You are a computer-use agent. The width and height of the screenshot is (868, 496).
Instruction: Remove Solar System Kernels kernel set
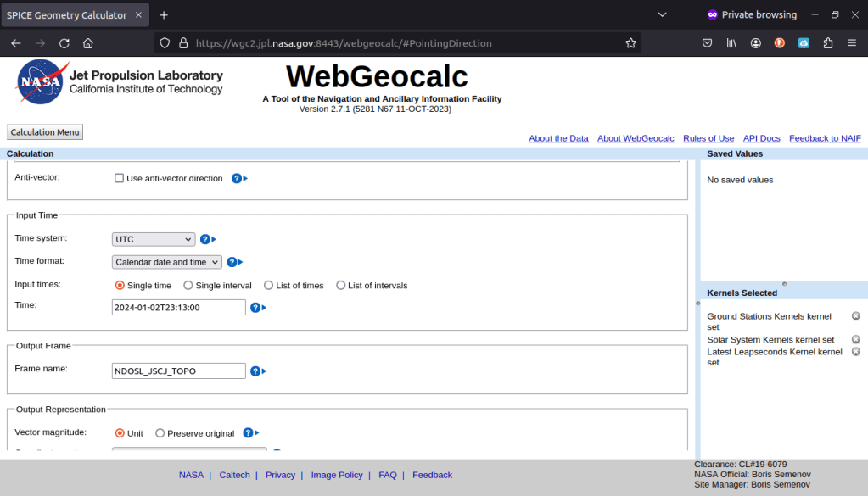(855, 339)
